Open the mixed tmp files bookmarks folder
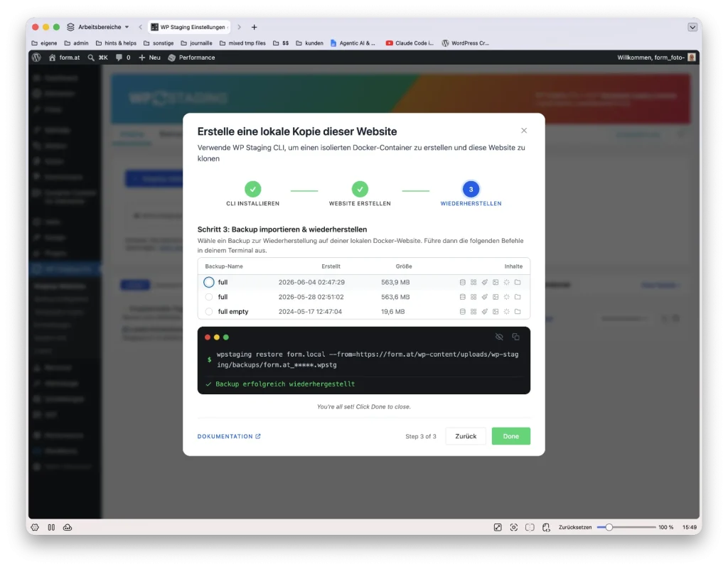This screenshot has height=569, width=728. click(242, 43)
